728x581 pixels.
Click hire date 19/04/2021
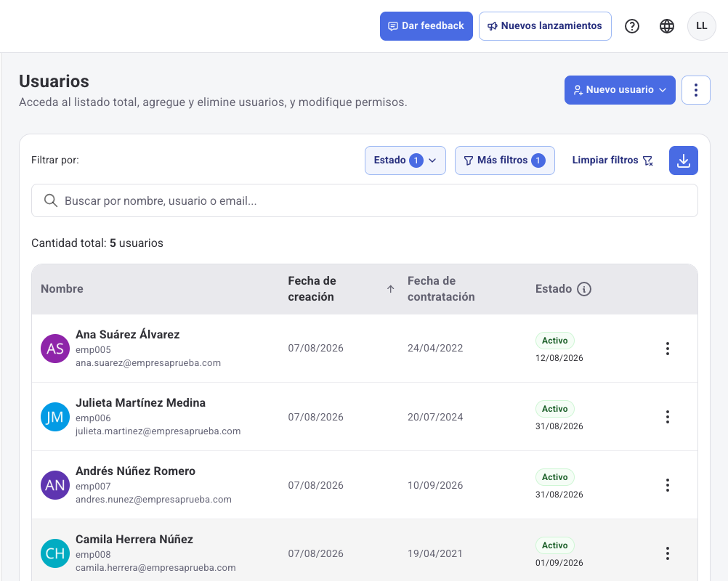pos(435,553)
